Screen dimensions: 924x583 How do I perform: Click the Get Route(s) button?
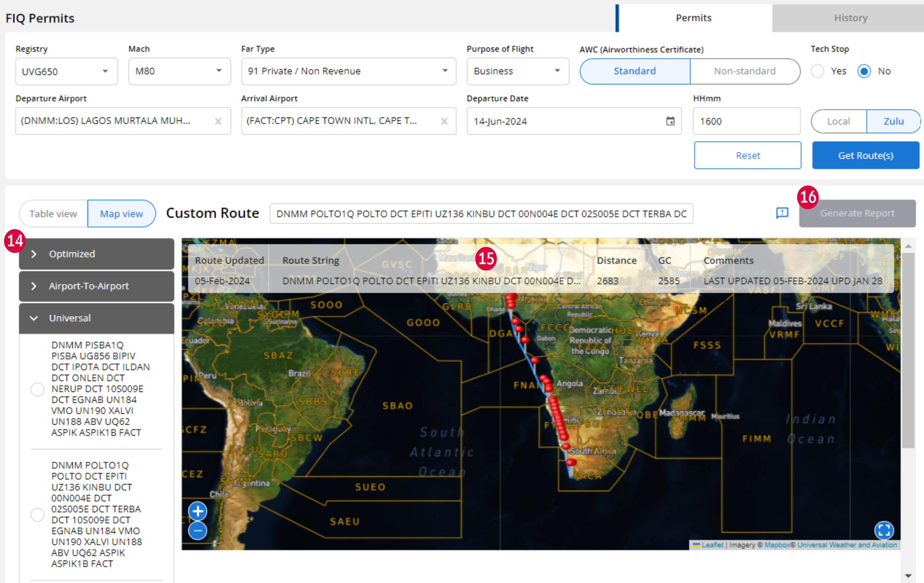pos(865,155)
